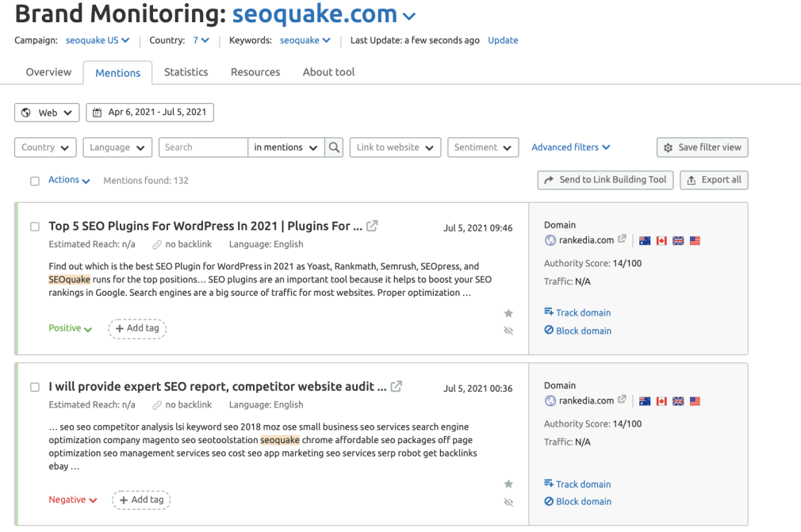Click Australia flag in first mention card
This screenshot has height=532, width=801.
tap(645, 240)
